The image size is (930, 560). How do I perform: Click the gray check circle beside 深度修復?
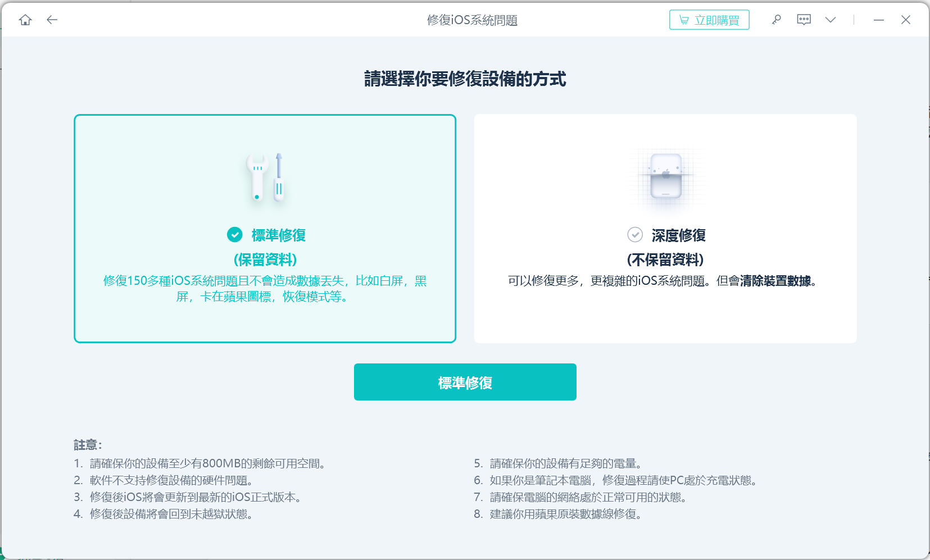pos(635,235)
